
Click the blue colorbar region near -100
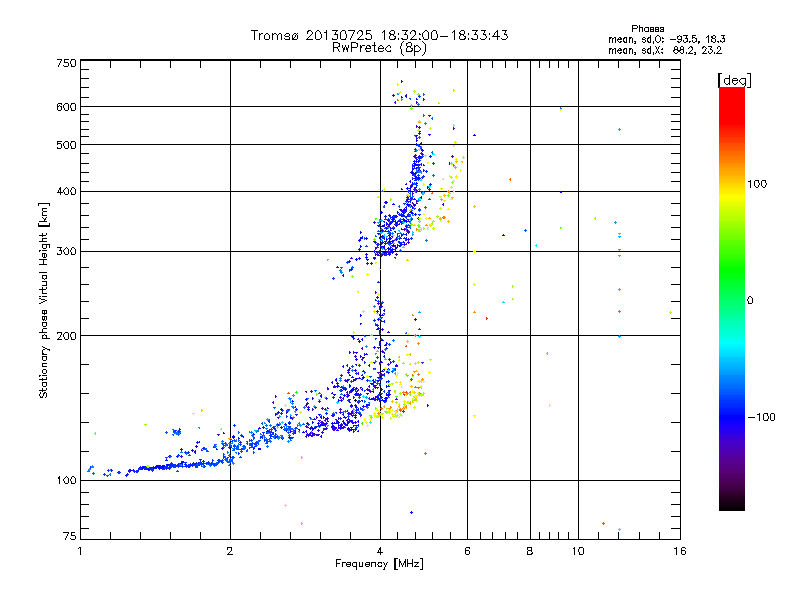pyautogui.click(x=732, y=416)
